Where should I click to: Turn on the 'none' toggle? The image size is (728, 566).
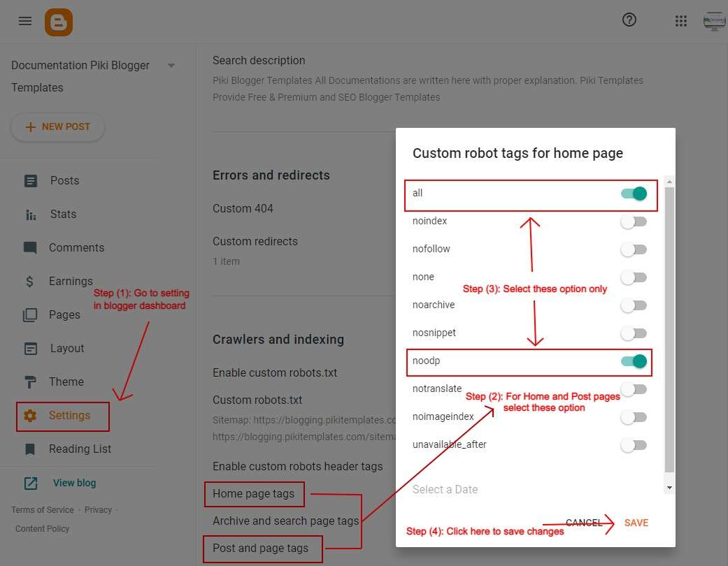pos(634,277)
